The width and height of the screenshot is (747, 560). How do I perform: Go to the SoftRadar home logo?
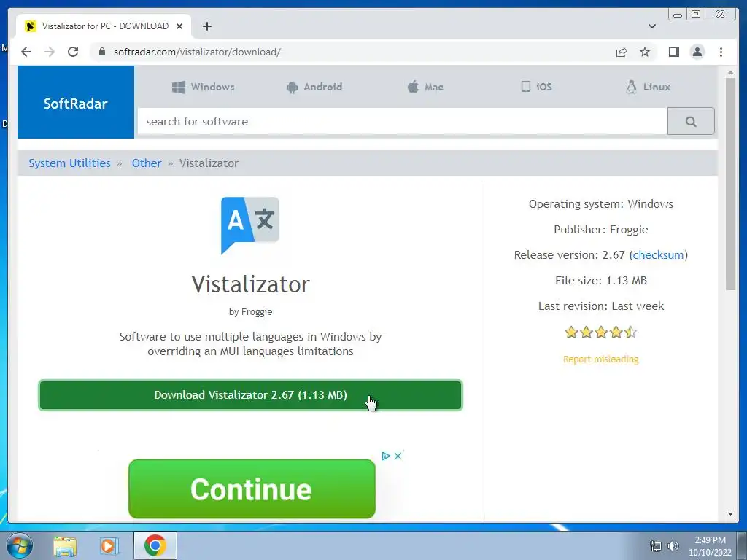click(x=76, y=102)
